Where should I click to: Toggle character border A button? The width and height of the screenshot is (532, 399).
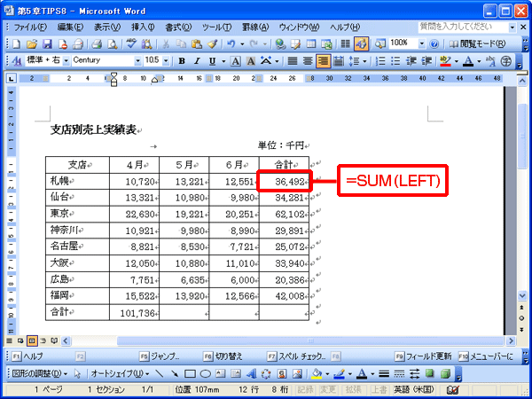(x=236, y=61)
